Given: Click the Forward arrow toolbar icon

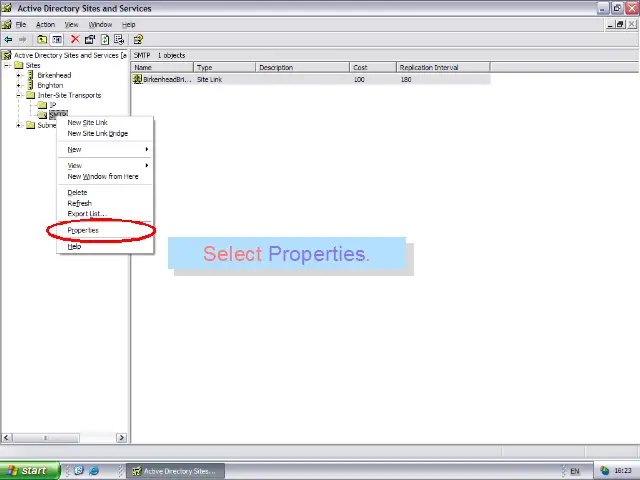Looking at the screenshot, I should (22, 40).
